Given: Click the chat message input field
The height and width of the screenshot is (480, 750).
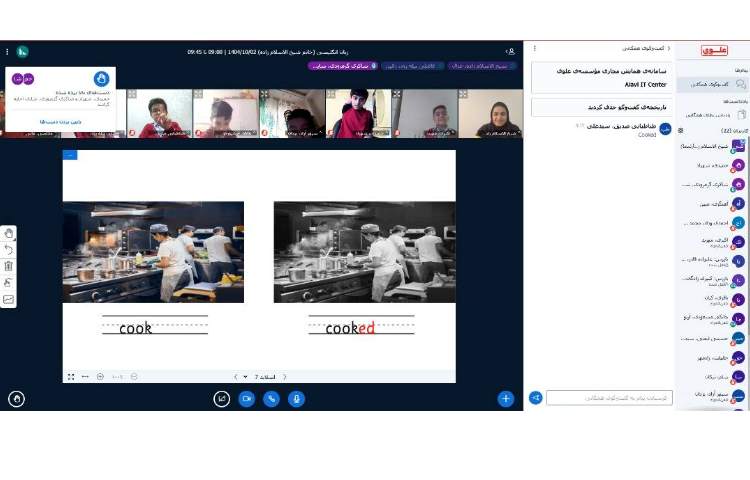Looking at the screenshot, I should coord(608,397).
